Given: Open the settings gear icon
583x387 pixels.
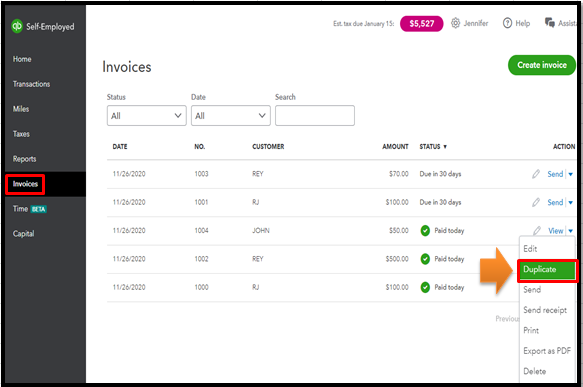Looking at the screenshot, I should coord(455,23).
